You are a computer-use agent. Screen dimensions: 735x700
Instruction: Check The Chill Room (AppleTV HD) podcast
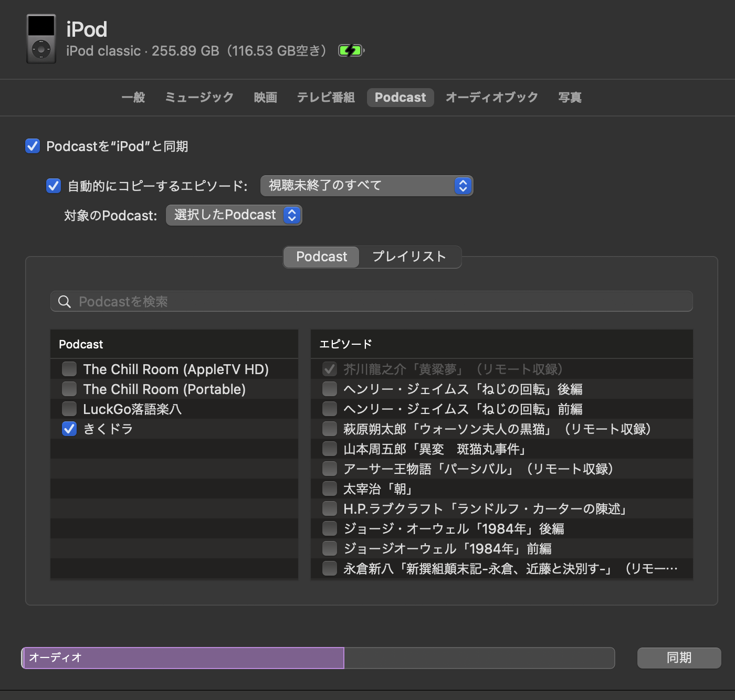coord(69,369)
